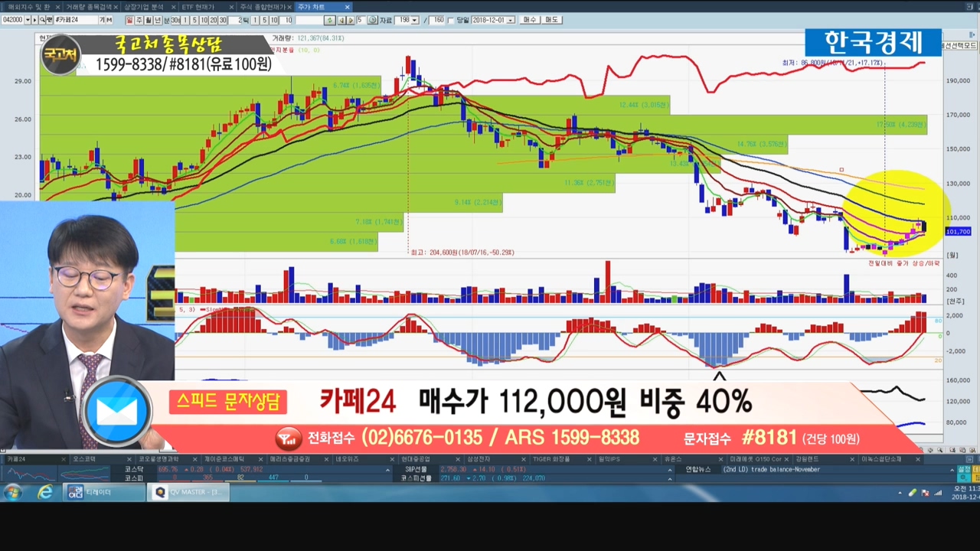Open Internet Explorer from the taskbar
Image resolution: width=980 pixels, height=551 pixels.
click(45, 492)
